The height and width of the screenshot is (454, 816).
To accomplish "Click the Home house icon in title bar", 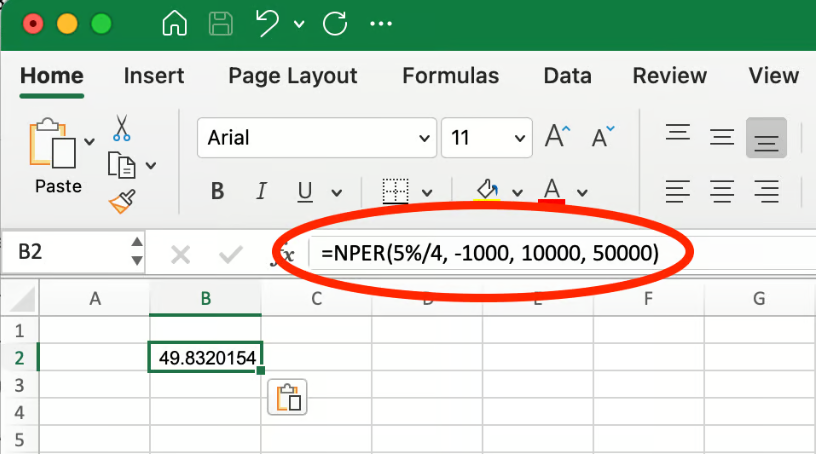I will click(174, 22).
